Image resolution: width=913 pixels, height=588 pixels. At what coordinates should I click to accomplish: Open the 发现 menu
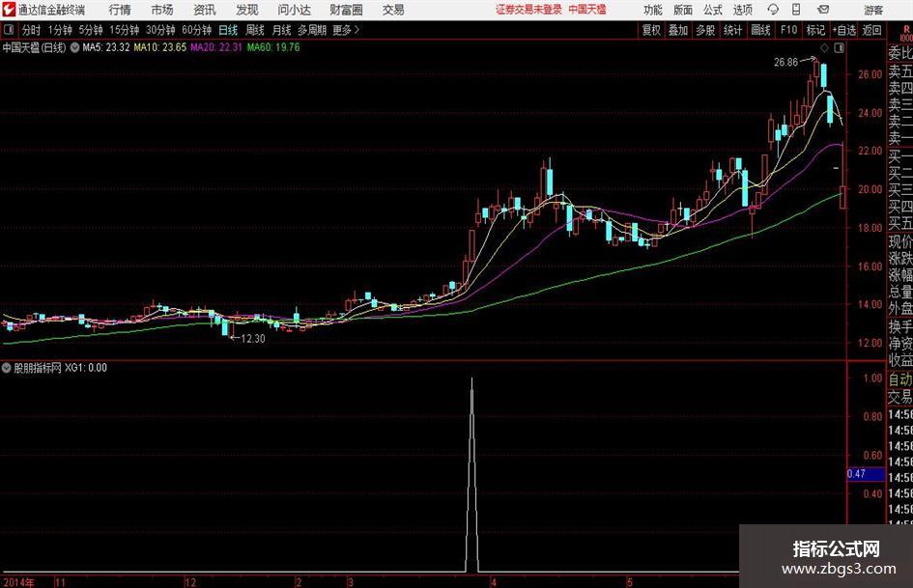pyautogui.click(x=247, y=10)
